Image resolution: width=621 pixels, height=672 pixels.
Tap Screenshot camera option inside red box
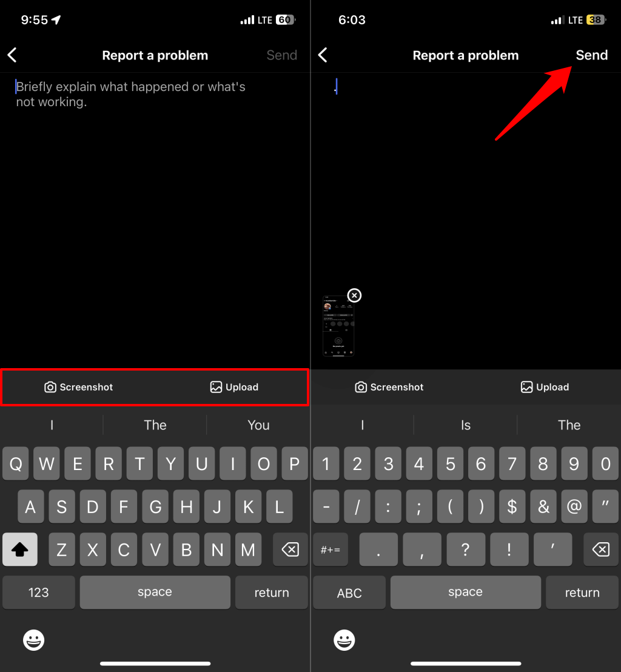[x=79, y=387]
